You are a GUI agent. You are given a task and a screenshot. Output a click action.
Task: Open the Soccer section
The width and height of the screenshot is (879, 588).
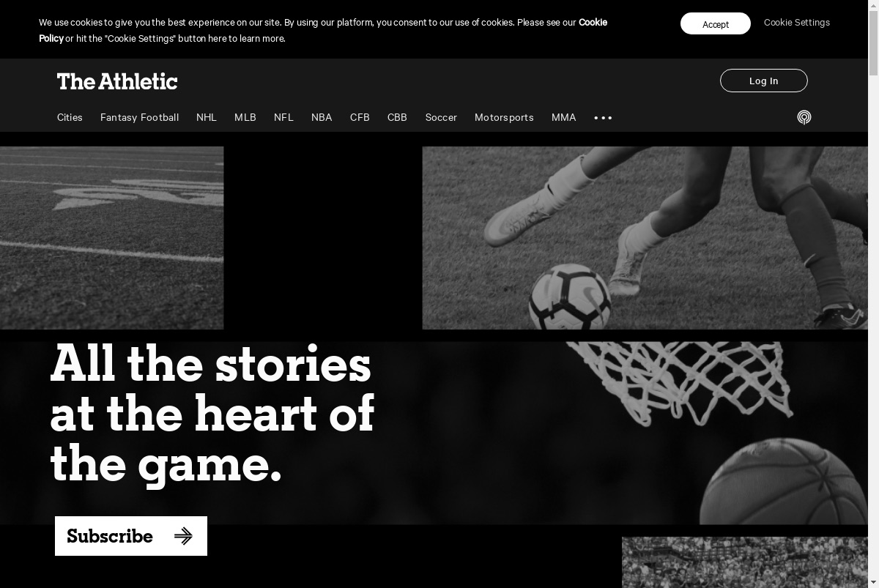click(441, 117)
